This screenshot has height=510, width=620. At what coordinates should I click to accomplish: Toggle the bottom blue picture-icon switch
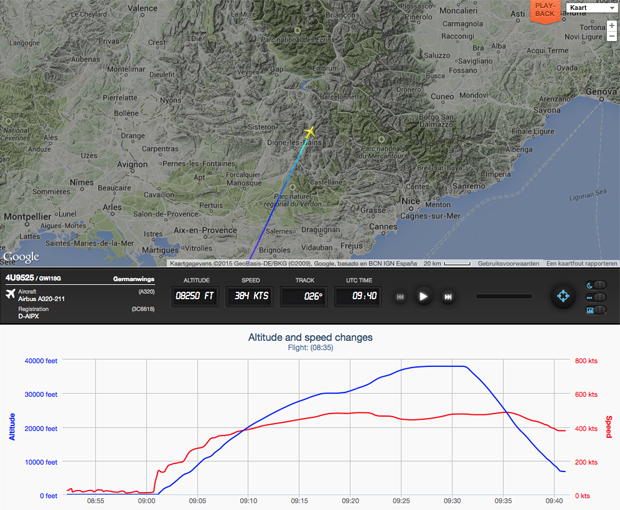tap(596, 310)
